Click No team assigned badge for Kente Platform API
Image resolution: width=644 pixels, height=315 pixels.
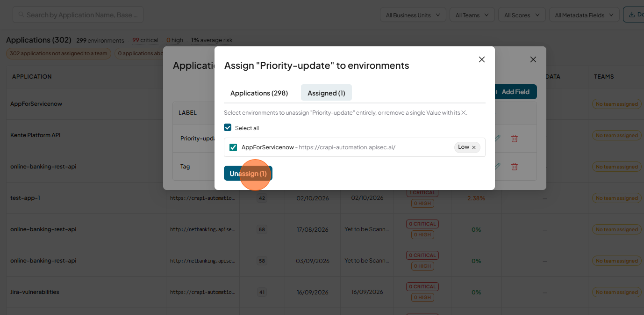616,135
